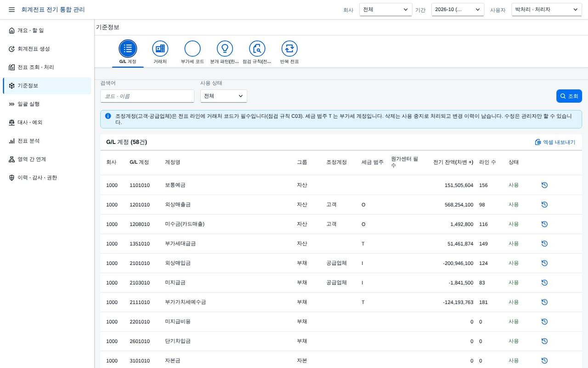Open the 반복 전표 tab
This screenshot has width=588, height=368.
(x=289, y=52)
